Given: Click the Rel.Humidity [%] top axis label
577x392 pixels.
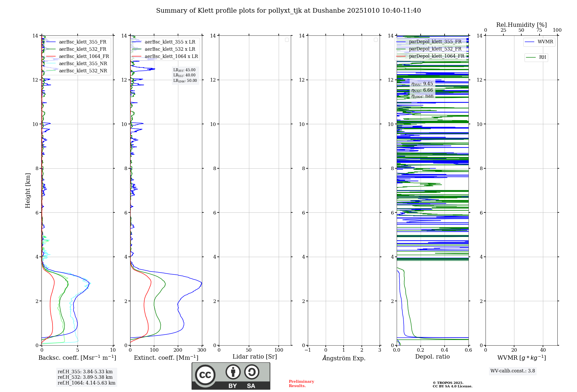Looking at the screenshot, I should [x=521, y=25].
